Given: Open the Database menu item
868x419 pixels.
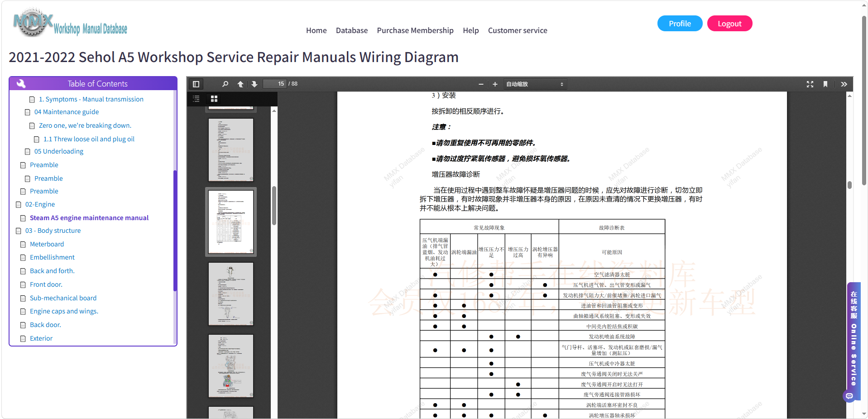Looking at the screenshot, I should point(352,30).
